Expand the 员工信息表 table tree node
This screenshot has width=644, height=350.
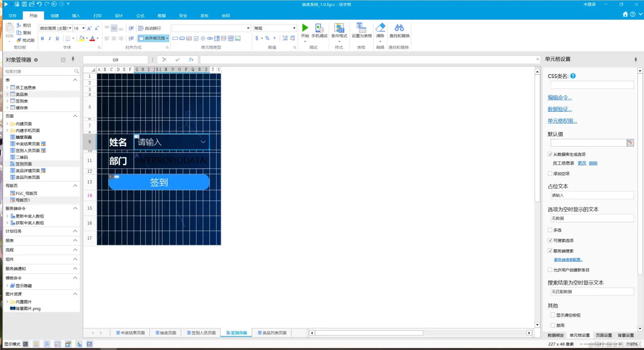[7, 87]
